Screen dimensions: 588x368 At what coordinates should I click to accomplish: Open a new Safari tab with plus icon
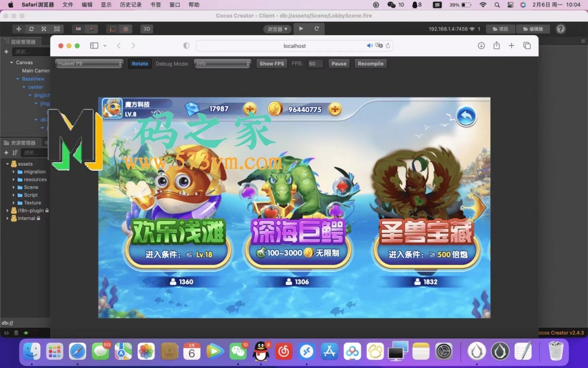click(512, 45)
